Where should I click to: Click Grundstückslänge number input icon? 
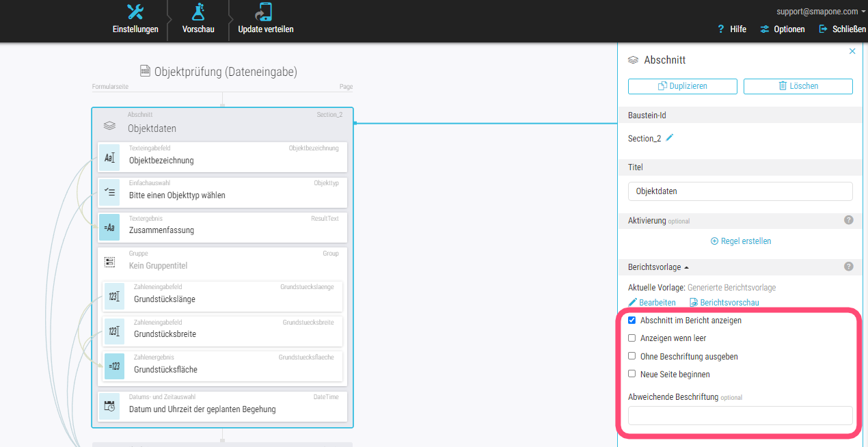(114, 296)
